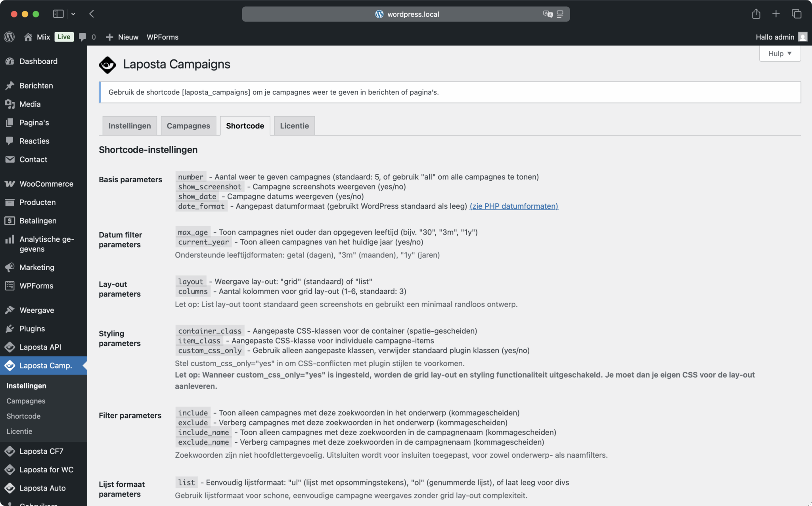Open the sidebar options chevron in Safari
This screenshot has width=812, height=506.
coord(73,14)
